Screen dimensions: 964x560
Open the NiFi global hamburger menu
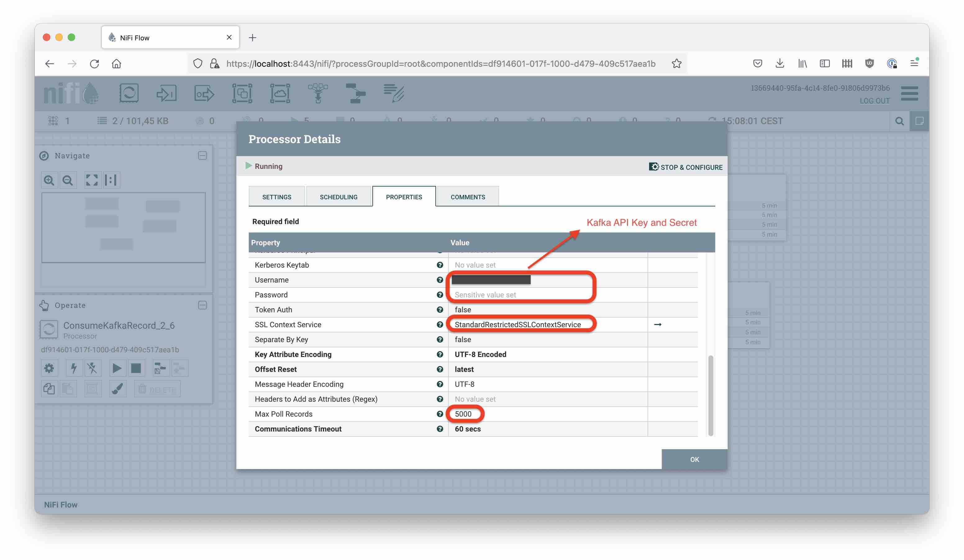tap(909, 93)
